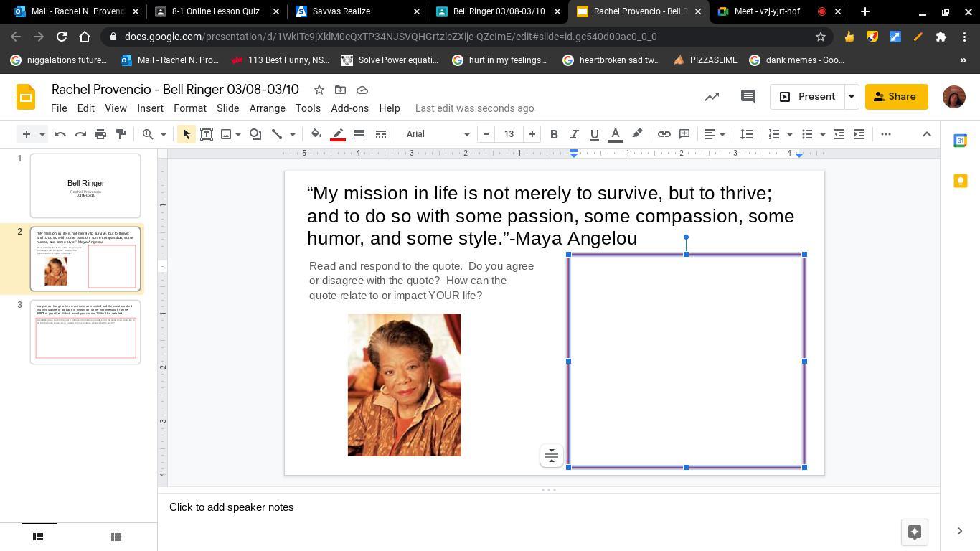Open the 'Last edit was seconds ago' link
Screen dimensions: 980x551
[x=474, y=108]
